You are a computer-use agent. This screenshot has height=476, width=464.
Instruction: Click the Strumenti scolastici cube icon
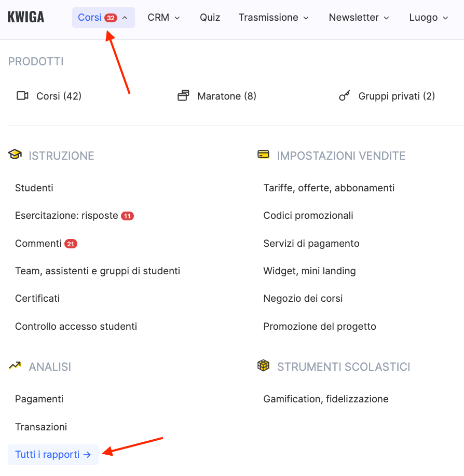(x=263, y=366)
